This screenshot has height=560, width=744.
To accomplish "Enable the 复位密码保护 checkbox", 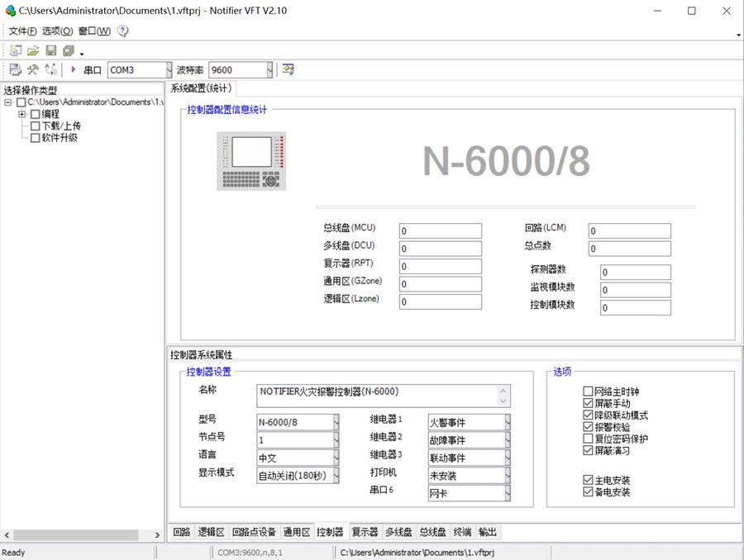I will tap(588, 439).
